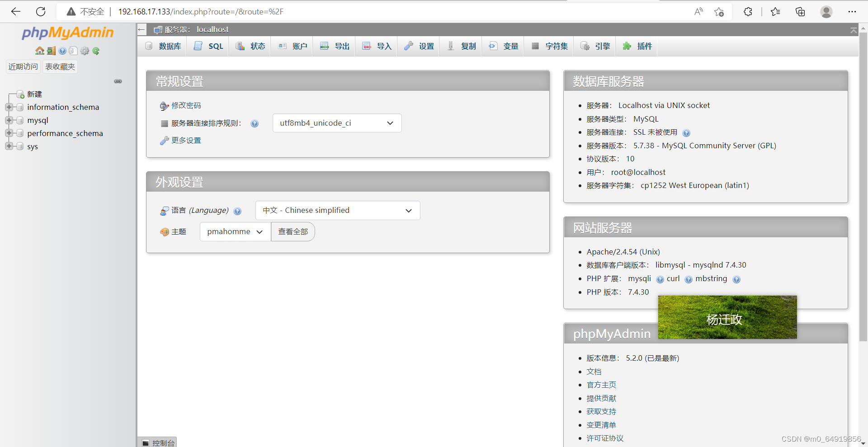The width and height of the screenshot is (868, 447).
Task: Open the pmahomme theme dropdown
Action: point(235,232)
